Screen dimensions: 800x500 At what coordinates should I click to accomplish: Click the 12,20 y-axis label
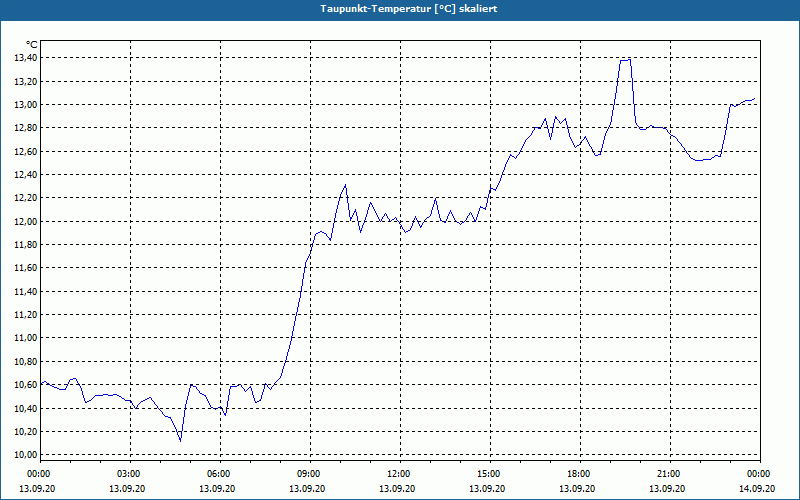pyautogui.click(x=25, y=198)
